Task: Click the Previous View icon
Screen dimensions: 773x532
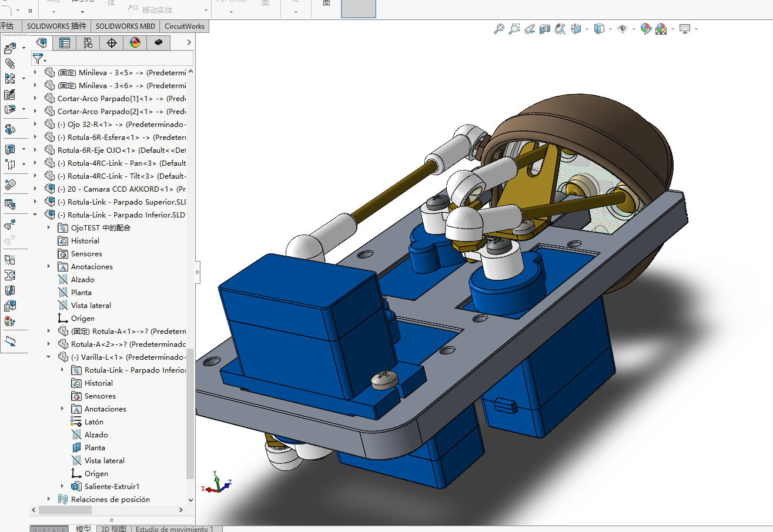Action: (x=529, y=28)
